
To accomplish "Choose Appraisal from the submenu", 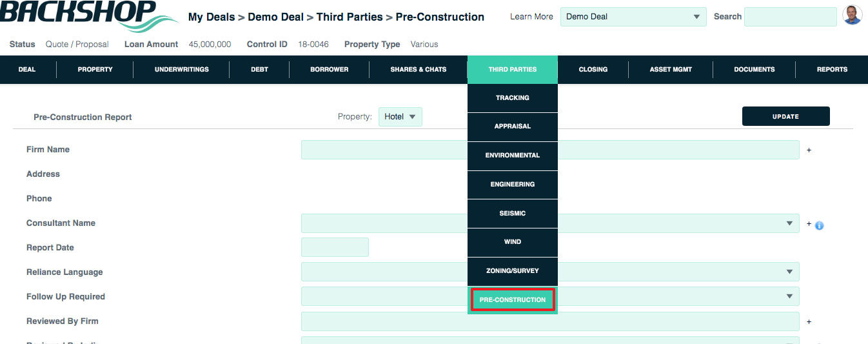I will [x=513, y=126].
